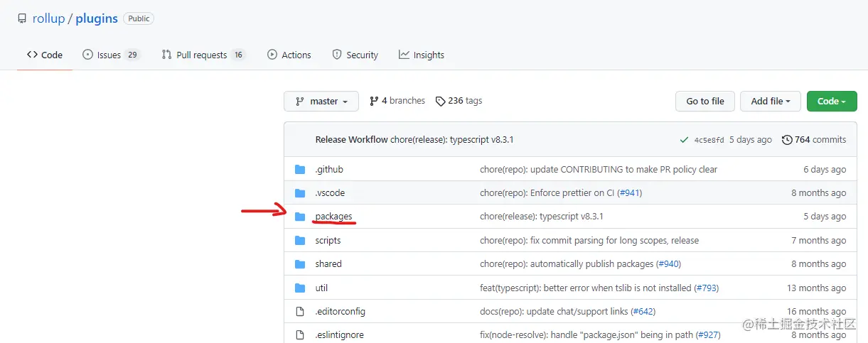Image resolution: width=868 pixels, height=343 pixels.
Task: Click the '13 months ago' timestamp for util
Action: click(x=817, y=288)
